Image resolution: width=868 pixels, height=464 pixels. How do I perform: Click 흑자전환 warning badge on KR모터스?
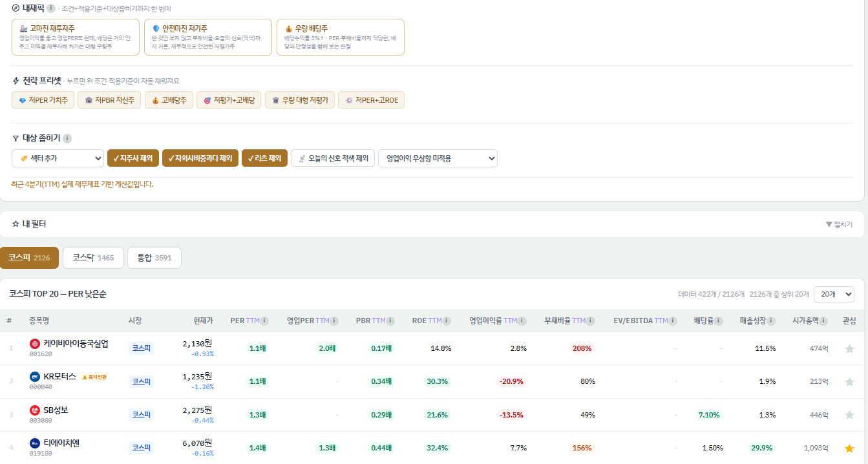pos(94,377)
